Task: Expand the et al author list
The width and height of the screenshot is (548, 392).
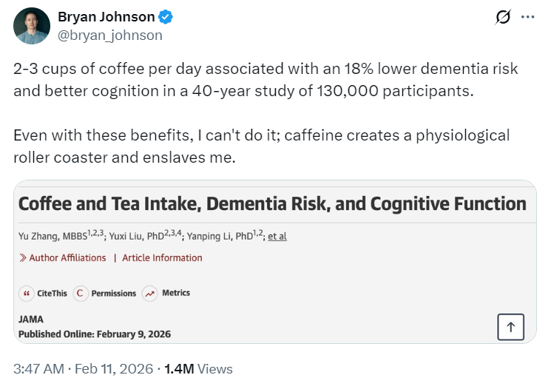Action: tap(277, 237)
